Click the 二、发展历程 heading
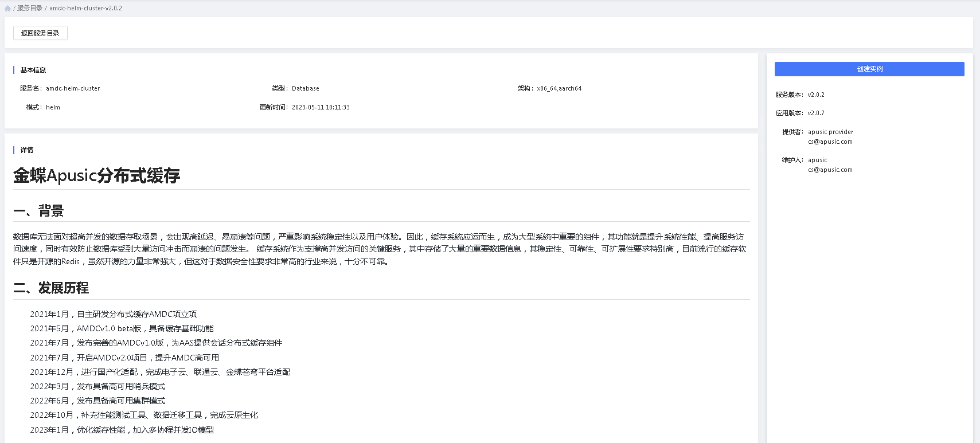The width and height of the screenshot is (980, 443). 51,288
